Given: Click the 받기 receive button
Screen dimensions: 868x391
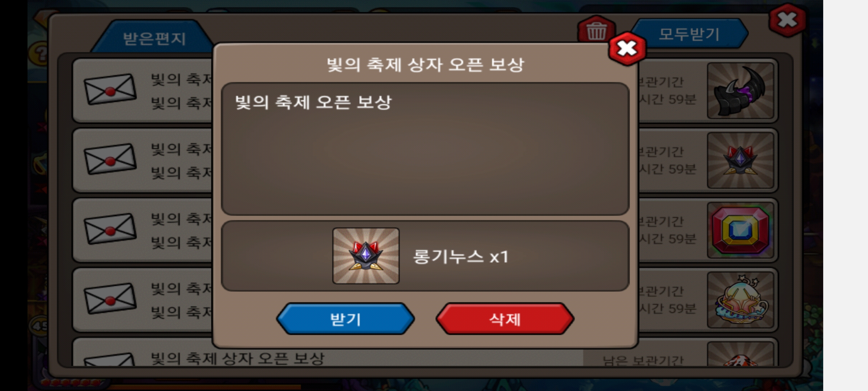Looking at the screenshot, I should [345, 319].
